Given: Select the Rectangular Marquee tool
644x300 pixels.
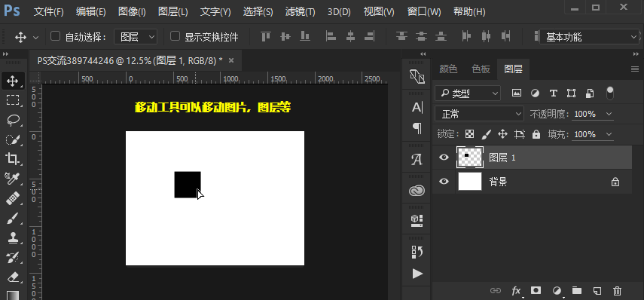Looking at the screenshot, I should tap(13, 100).
